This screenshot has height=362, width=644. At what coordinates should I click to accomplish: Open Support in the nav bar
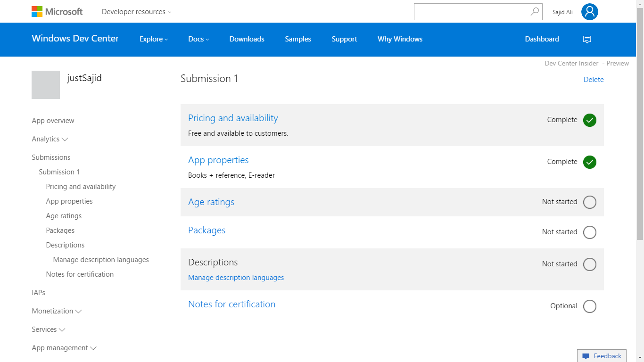tap(344, 39)
